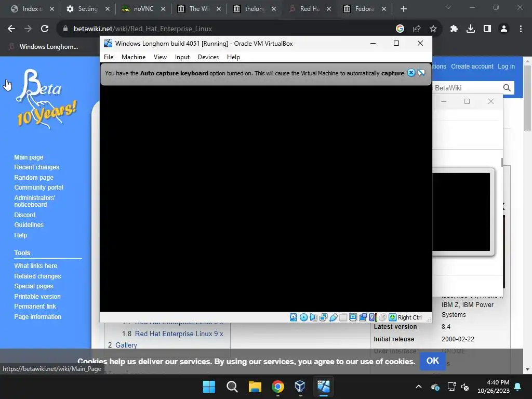Open the Input menu in VirtualBox
This screenshot has width=532, height=399.
point(182,57)
